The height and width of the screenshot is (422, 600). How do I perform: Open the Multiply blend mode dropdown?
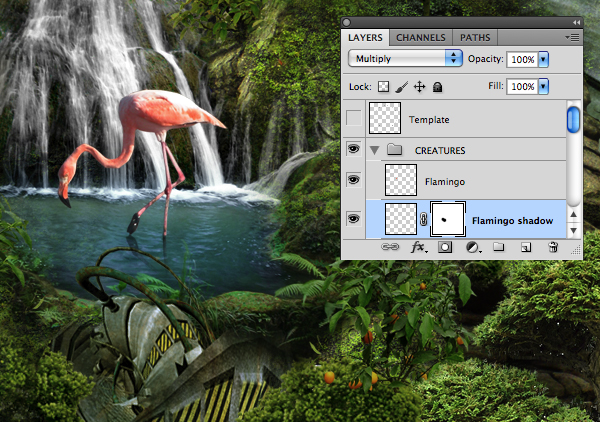[x=405, y=59]
